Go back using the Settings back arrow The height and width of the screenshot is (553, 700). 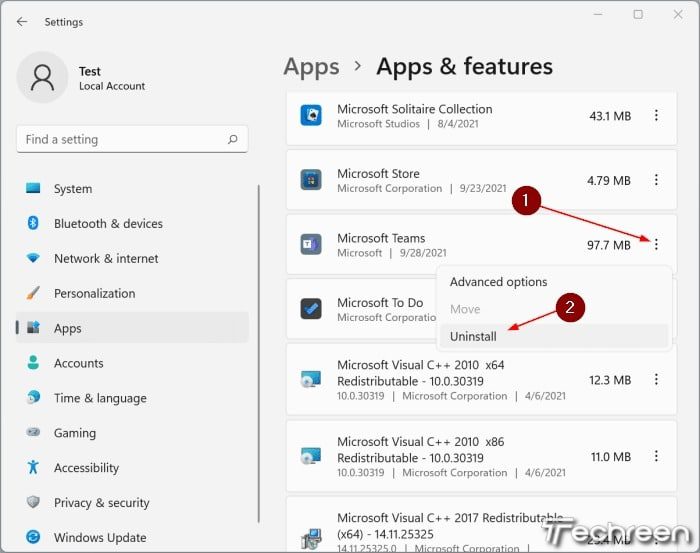22,21
